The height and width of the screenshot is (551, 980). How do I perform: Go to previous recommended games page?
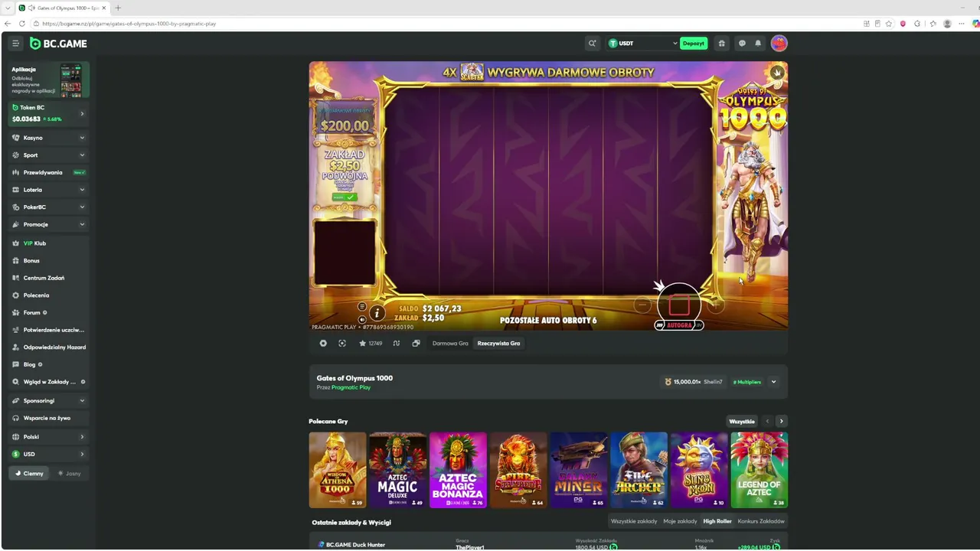tap(767, 422)
